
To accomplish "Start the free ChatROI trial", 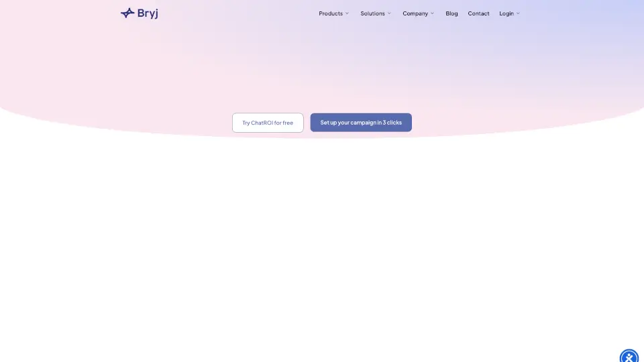I will point(268,123).
